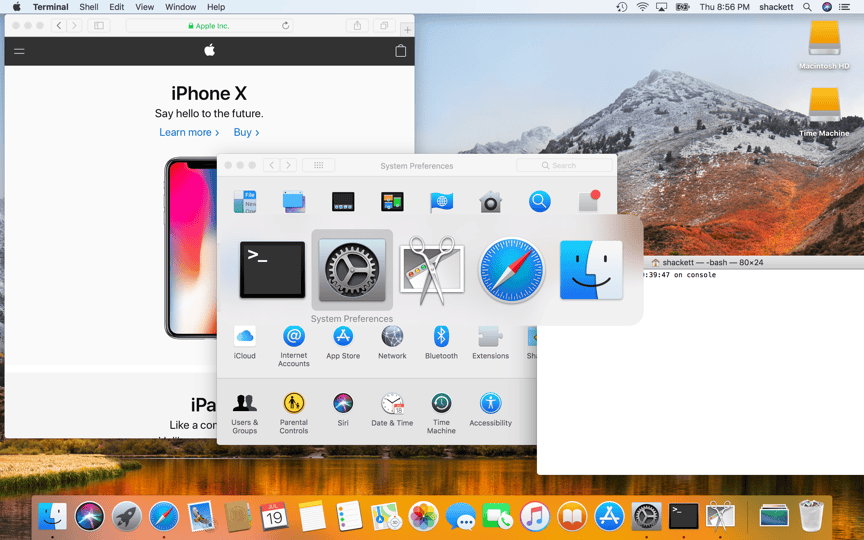The image size is (864, 540).
Task: Open the Security & Privacy pane icon
Action: tap(490, 202)
